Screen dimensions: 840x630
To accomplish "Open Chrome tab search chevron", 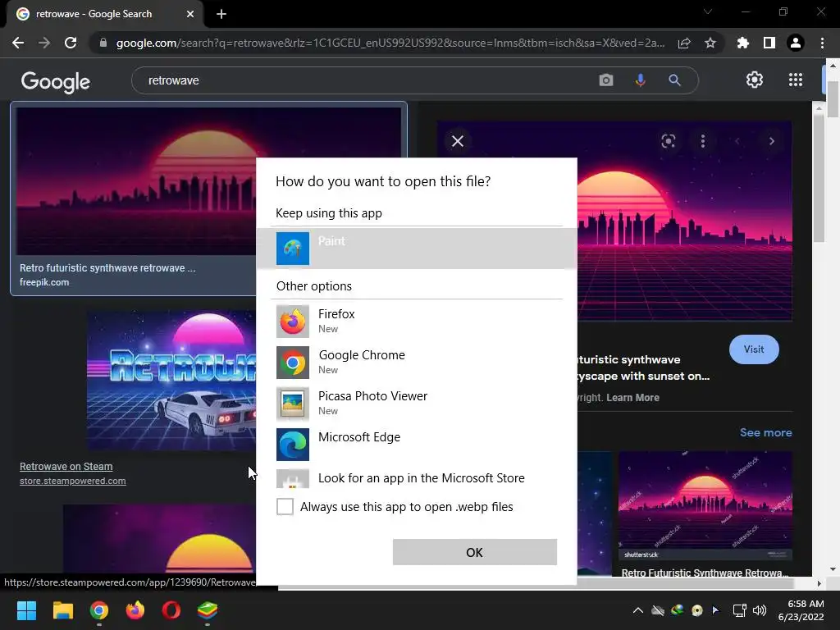I will [708, 11].
